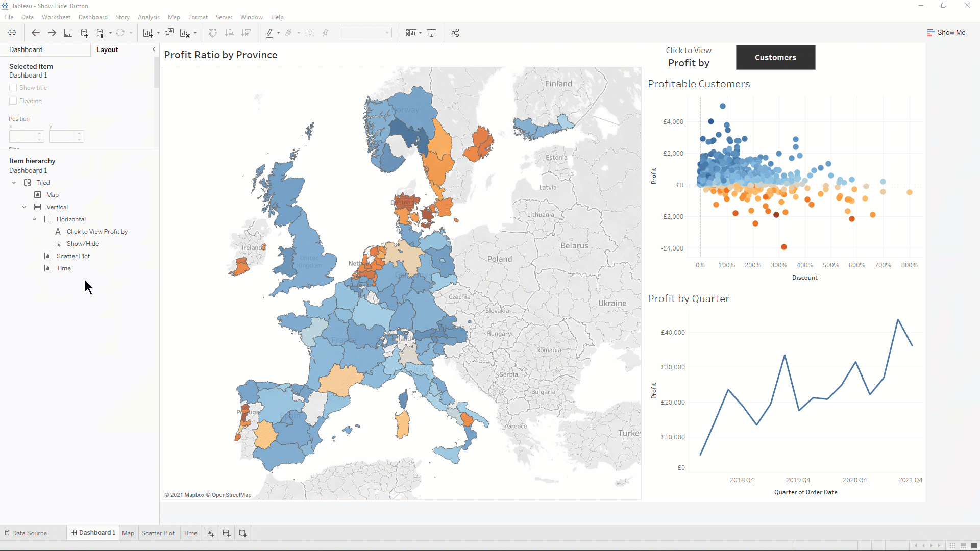Click the Group Members paperclip icon
980x551 pixels.
pyautogui.click(x=288, y=33)
